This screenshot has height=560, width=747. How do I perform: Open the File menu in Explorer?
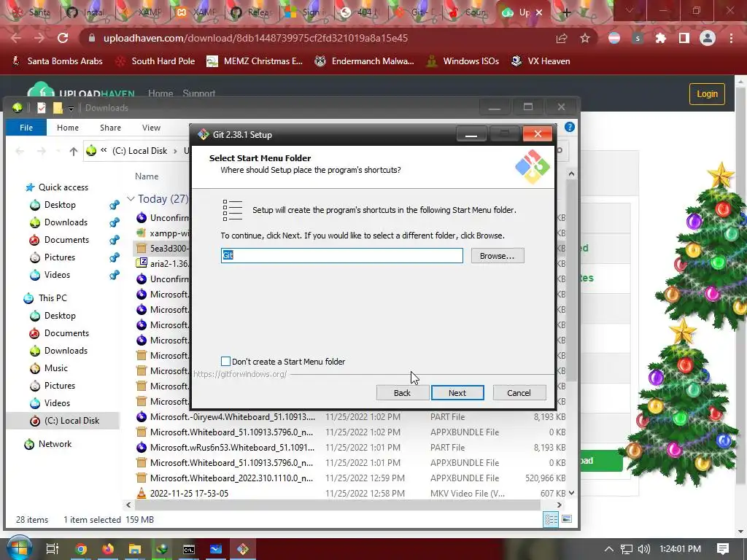coord(26,128)
